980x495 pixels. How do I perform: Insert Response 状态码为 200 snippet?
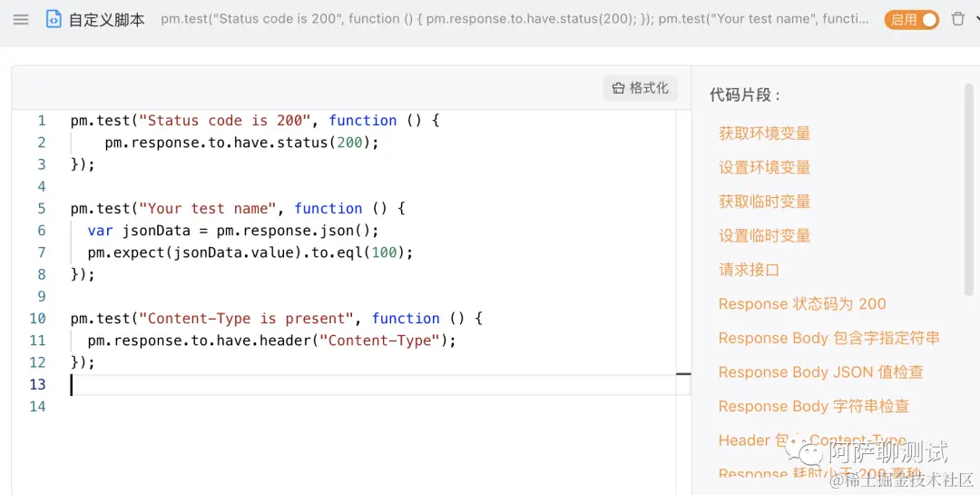click(802, 304)
